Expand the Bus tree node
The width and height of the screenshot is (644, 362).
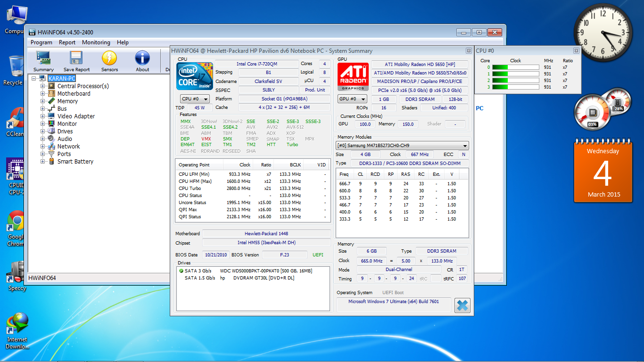click(x=43, y=109)
